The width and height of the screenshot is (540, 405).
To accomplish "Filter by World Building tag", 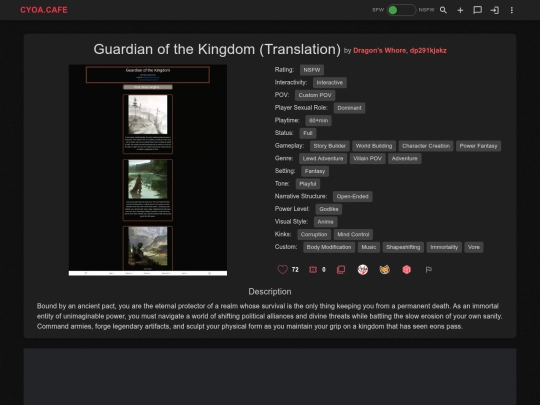I will tap(374, 146).
